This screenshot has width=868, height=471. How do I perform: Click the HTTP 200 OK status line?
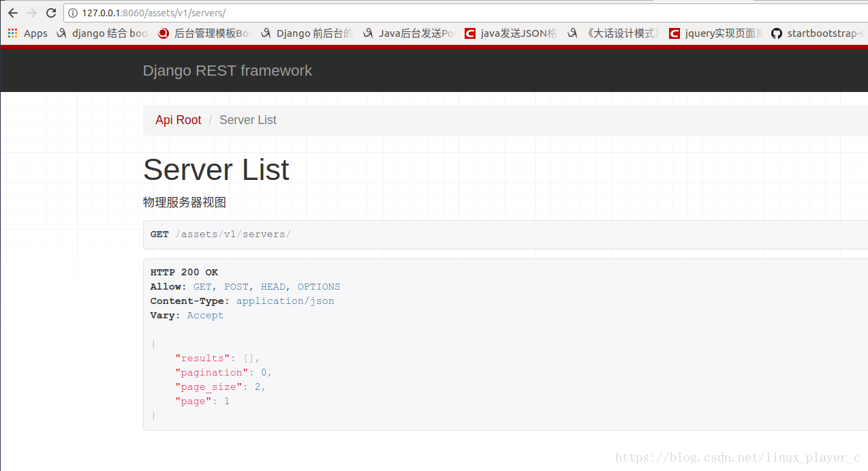click(x=185, y=272)
